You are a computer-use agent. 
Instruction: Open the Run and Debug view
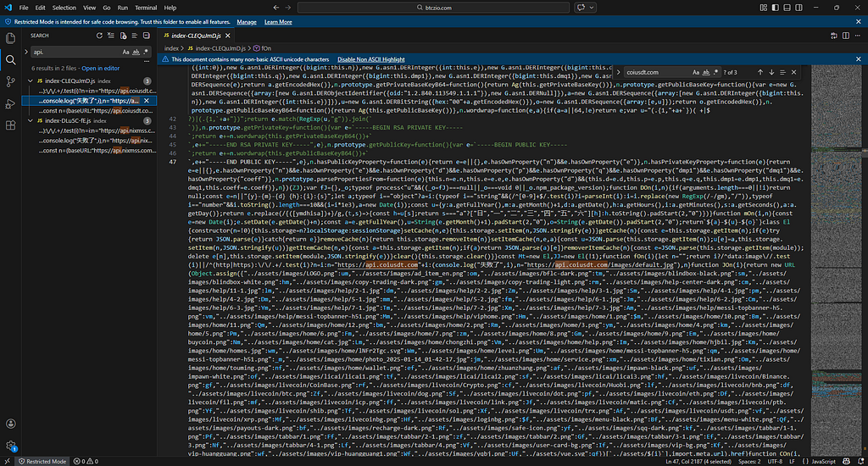10,103
